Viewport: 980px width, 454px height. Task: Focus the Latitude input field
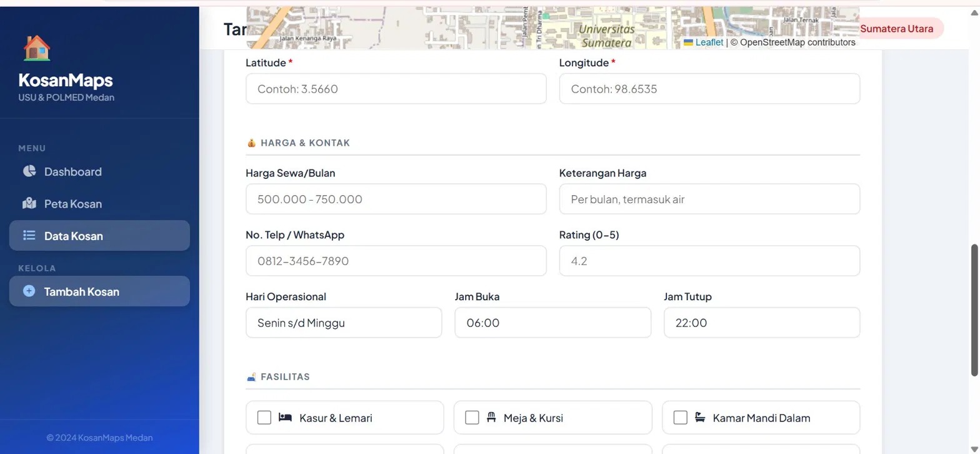(396, 89)
